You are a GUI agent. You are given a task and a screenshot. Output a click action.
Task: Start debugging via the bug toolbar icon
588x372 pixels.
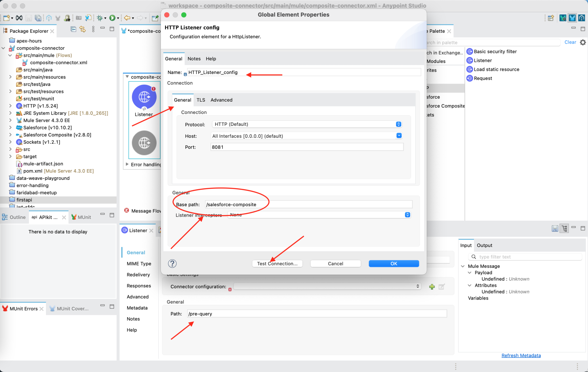pyautogui.click(x=100, y=18)
